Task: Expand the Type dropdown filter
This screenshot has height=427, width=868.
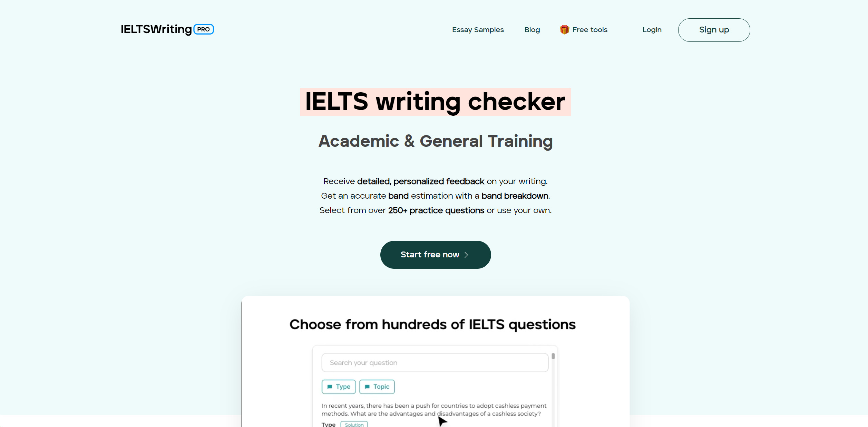Action: point(338,387)
